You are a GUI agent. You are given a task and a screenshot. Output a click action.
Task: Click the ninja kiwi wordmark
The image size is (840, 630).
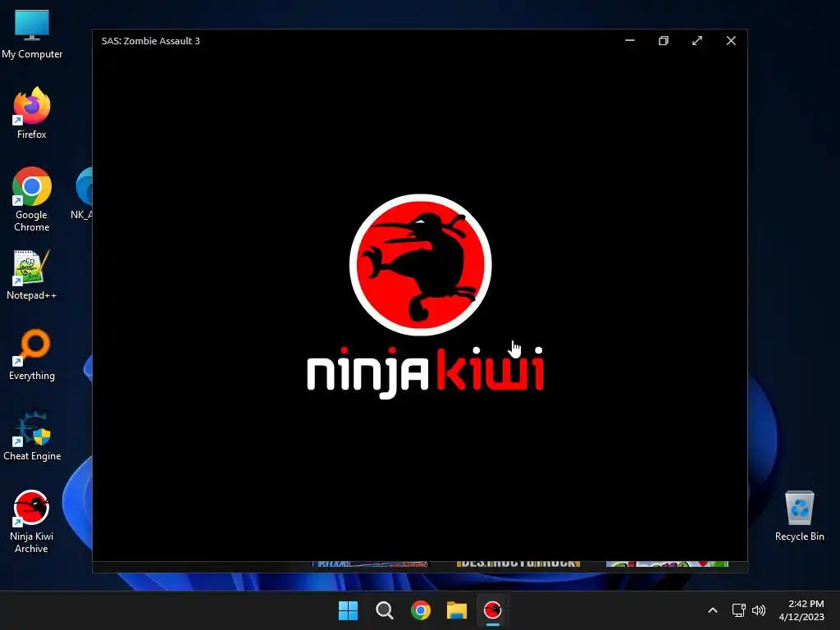[x=426, y=372]
